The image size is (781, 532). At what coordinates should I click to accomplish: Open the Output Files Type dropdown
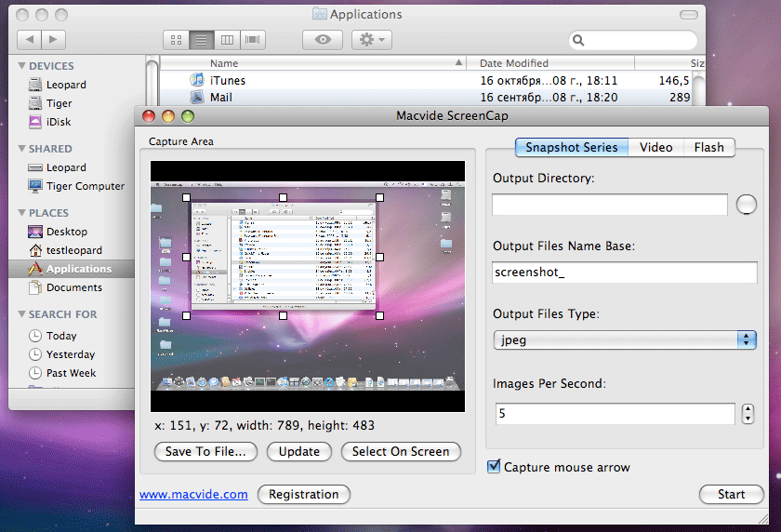[625, 339]
